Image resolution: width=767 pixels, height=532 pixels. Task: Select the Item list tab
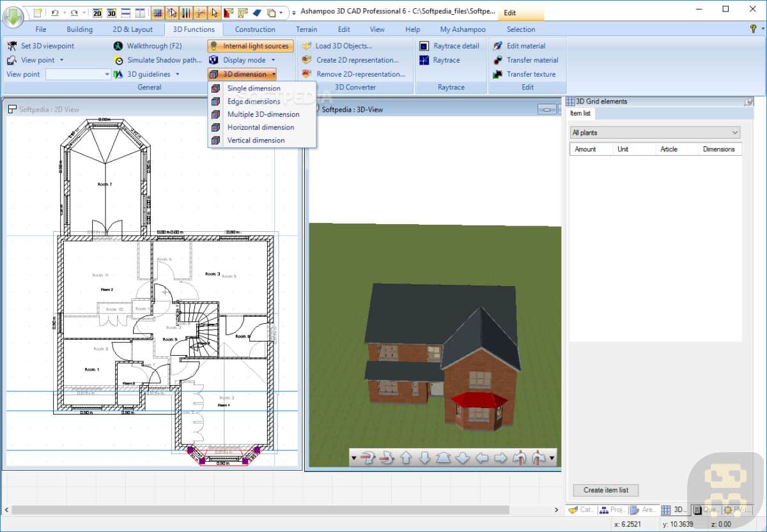(x=580, y=113)
